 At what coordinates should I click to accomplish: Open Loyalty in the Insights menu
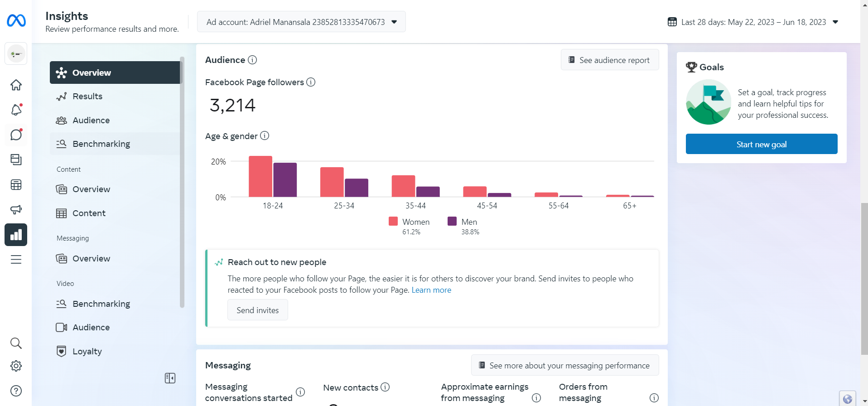point(87,351)
